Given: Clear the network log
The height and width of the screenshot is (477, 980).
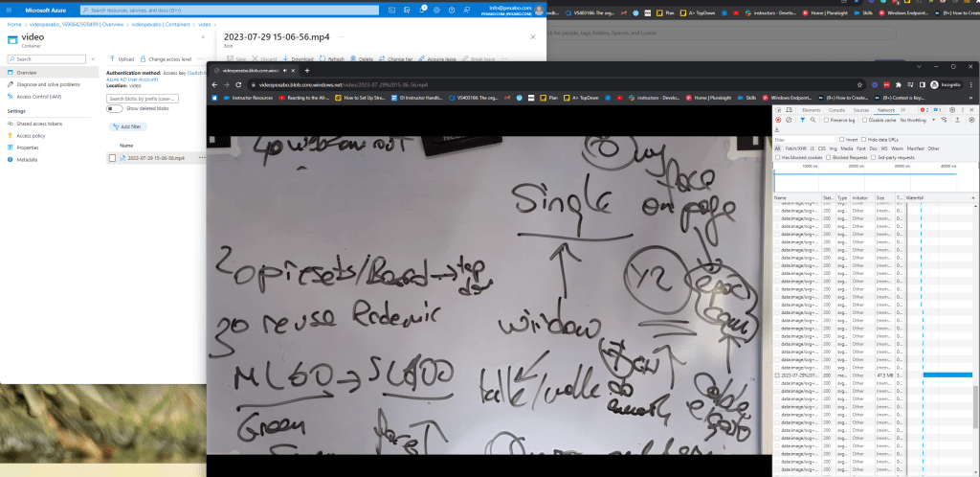Looking at the screenshot, I should [x=789, y=120].
